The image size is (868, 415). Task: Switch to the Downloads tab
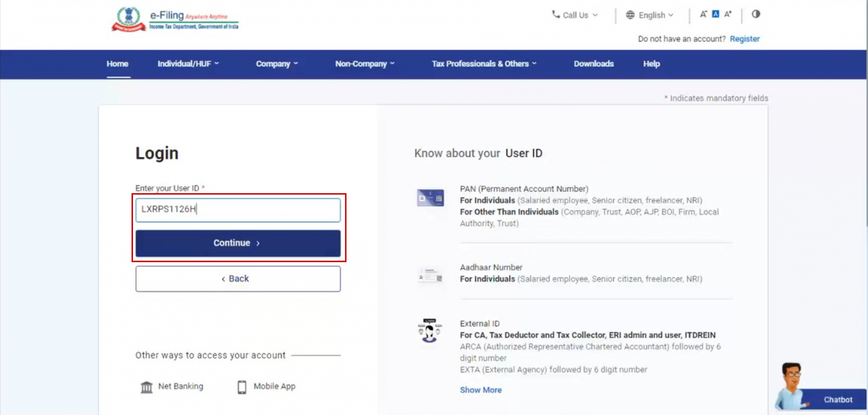(593, 64)
